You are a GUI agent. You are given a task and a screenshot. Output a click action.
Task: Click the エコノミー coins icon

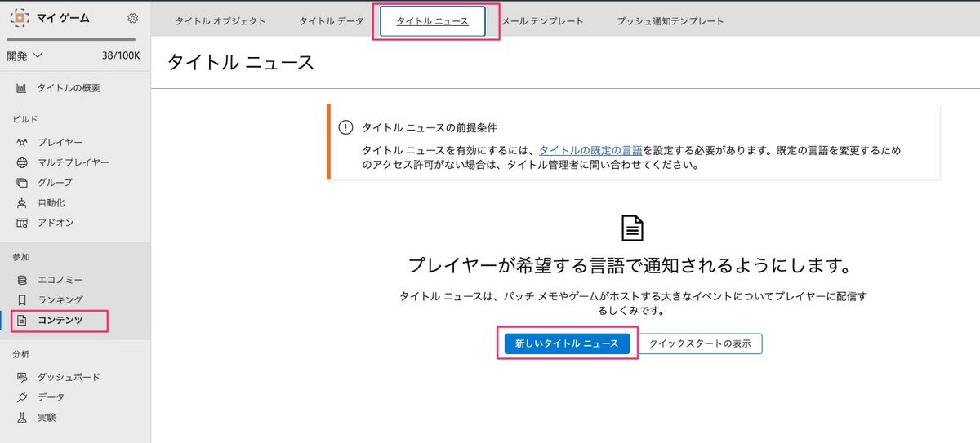pyautogui.click(x=22, y=280)
